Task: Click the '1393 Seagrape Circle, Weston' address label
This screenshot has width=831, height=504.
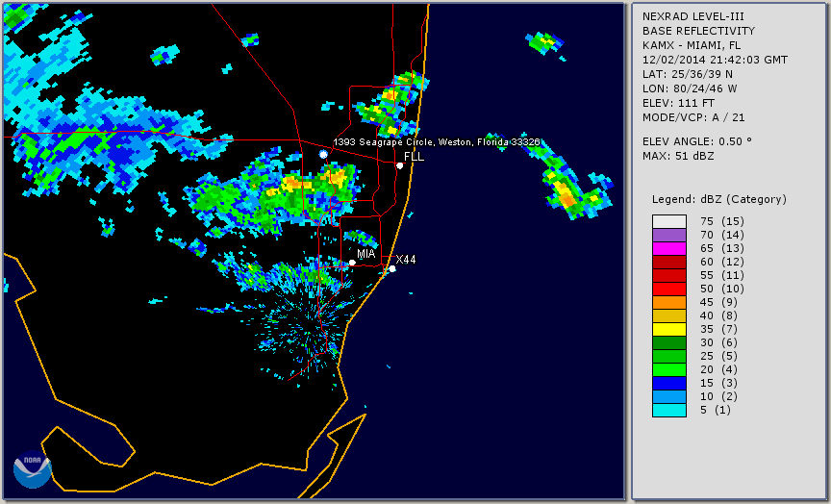Action: tap(437, 142)
